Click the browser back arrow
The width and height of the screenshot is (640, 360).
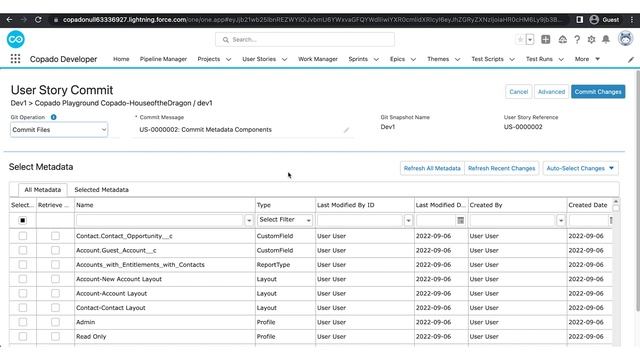[x=9, y=20]
